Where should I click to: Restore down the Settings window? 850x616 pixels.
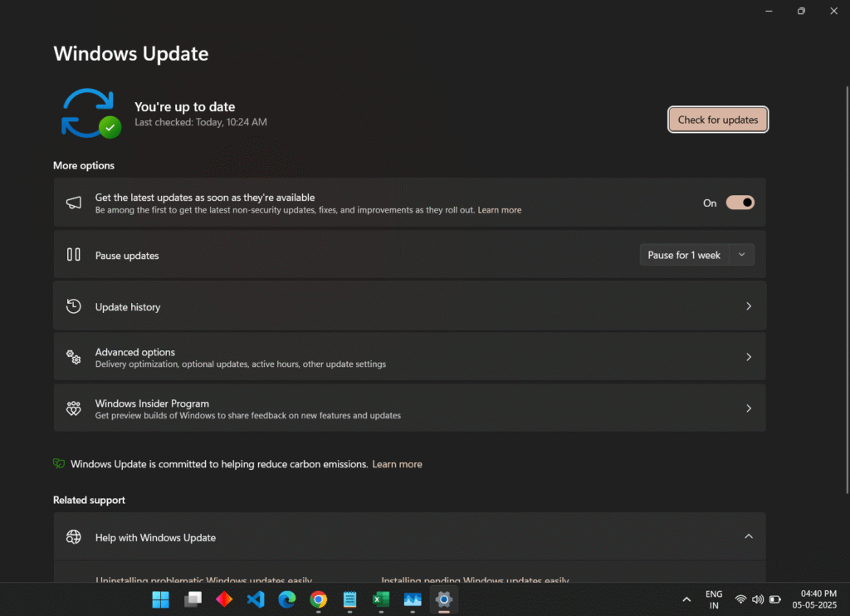coord(801,11)
